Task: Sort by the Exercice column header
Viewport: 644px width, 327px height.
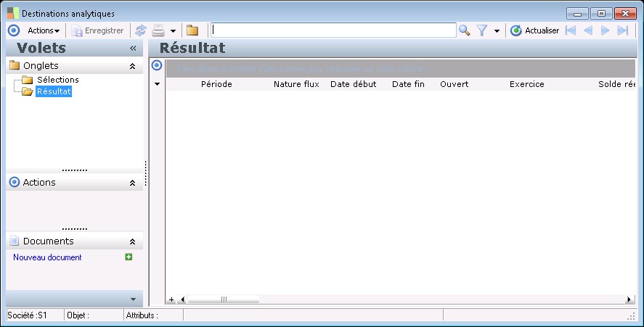Action: pos(527,84)
